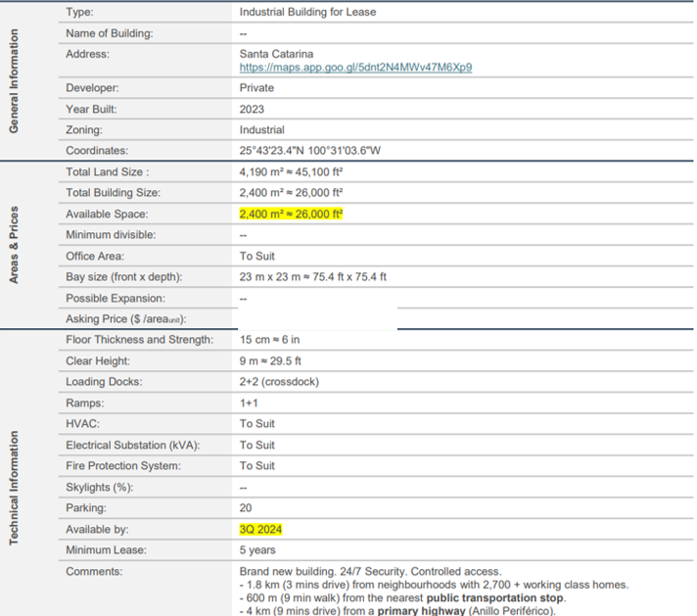Open the Google Maps address link
The width and height of the screenshot is (697, 616).
(355, 68)
